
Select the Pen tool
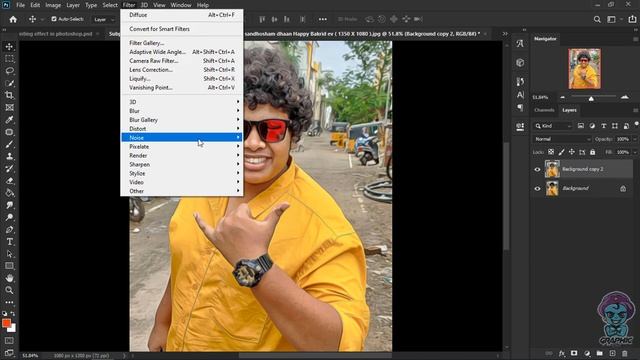click(9, 230)
